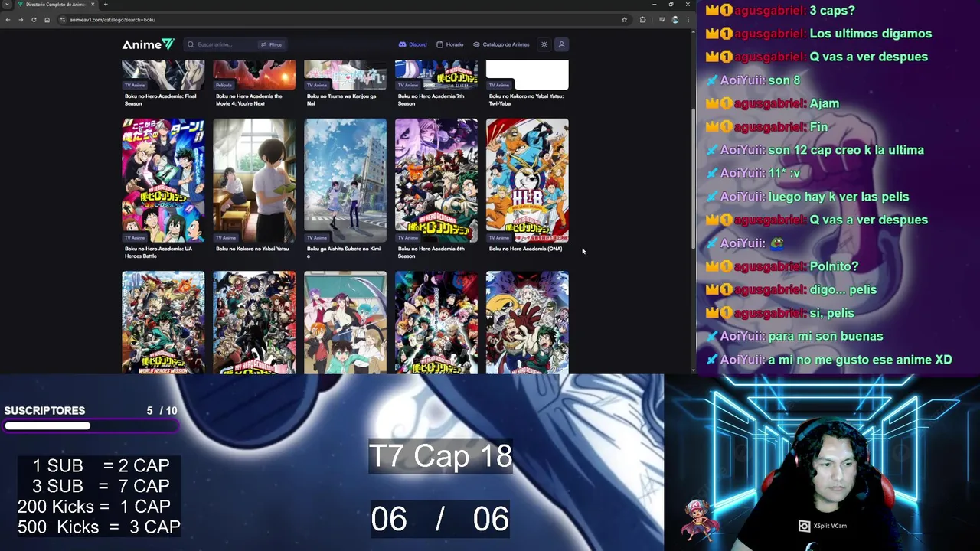Viewport: 980px width, 551px height.
Task: Click the "1 SUB = 2 CAP" overlay line
Action: pos(100,465)
